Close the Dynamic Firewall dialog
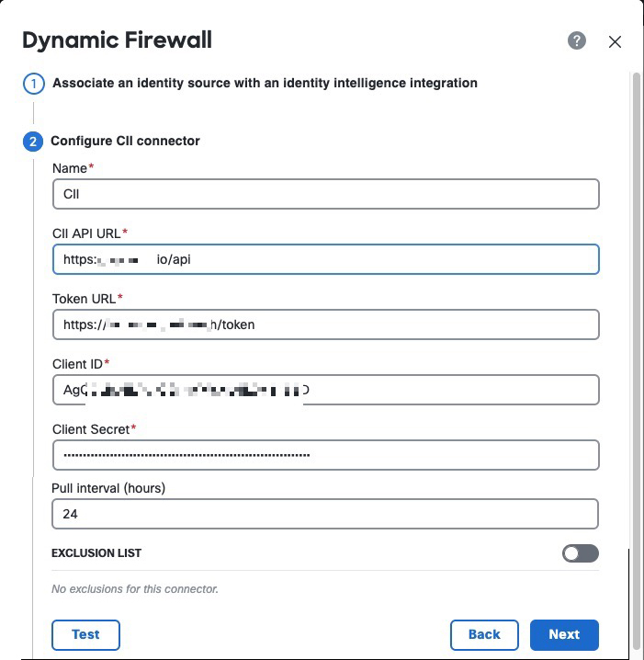 tap(616, 41)
